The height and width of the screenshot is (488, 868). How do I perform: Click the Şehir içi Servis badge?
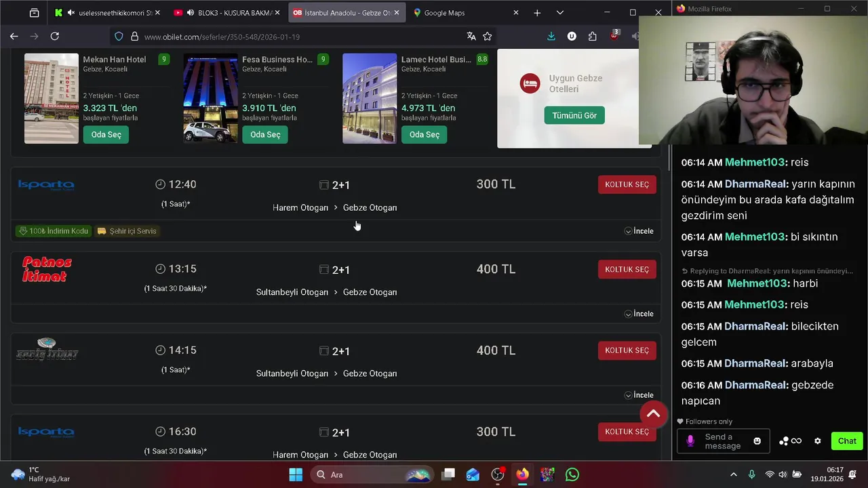tap(127, 231)
